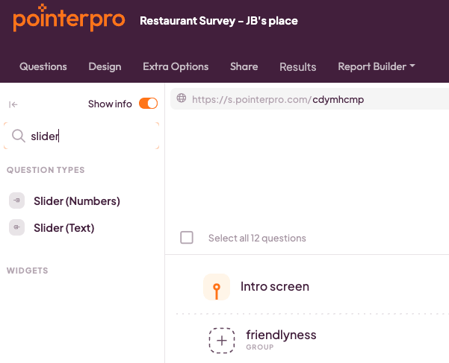Toggle the Show info switch

tap(148, 104)
